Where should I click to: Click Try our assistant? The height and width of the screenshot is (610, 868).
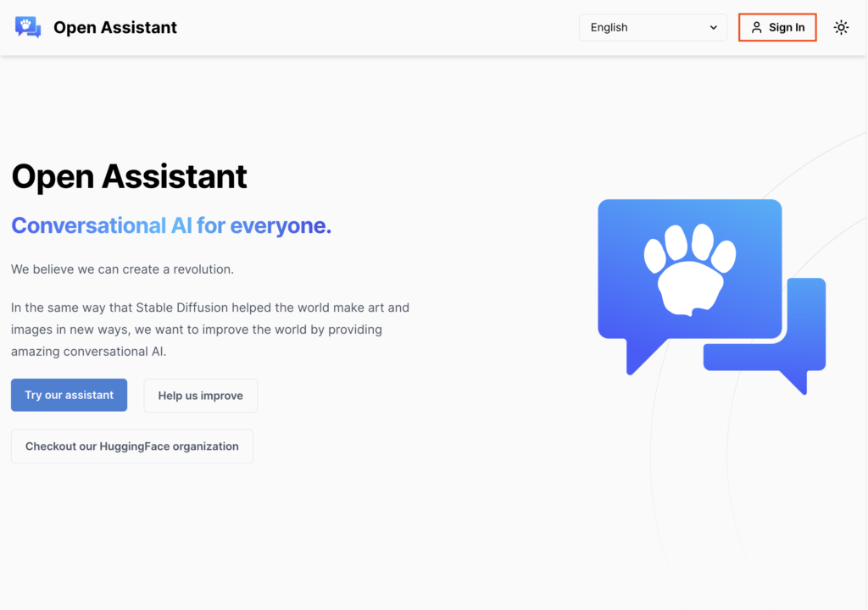(69, 395)
